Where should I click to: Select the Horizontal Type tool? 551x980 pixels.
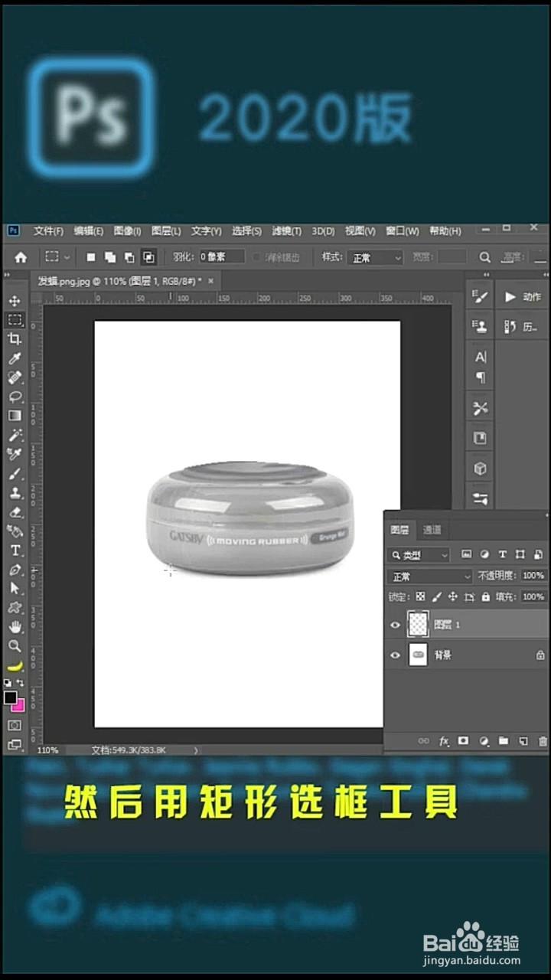click(15, 550)
